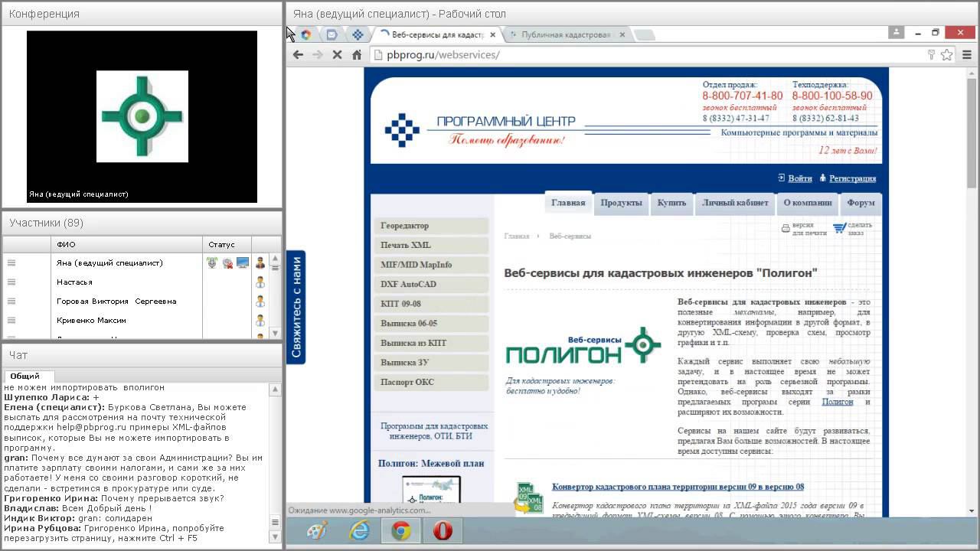This screenshot has width=980, height=551.
Task: Close the 'Публичная кадастровая' tab
Action: pyautogui.click(x=622, y=34)
